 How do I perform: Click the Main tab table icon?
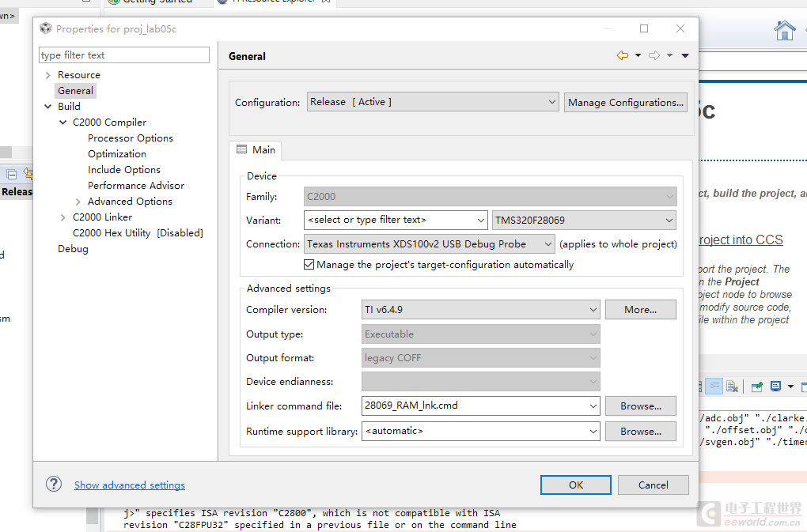pos(241,149)
